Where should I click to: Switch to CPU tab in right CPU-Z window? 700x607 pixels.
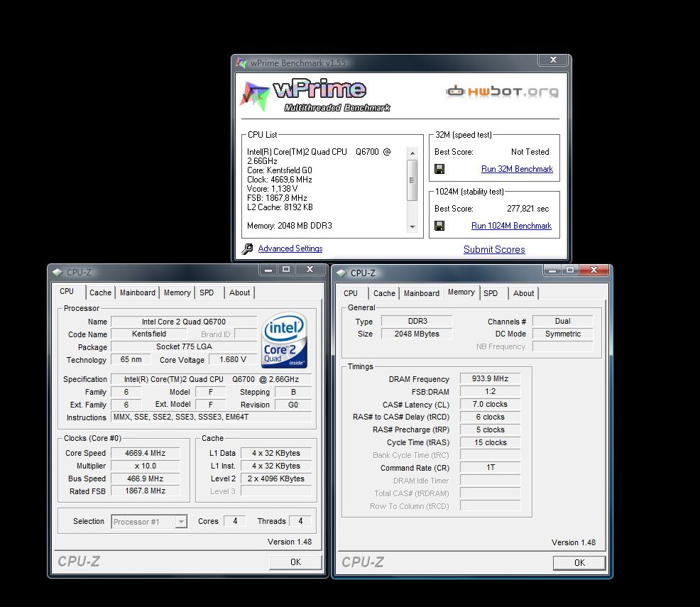[351, 294]
